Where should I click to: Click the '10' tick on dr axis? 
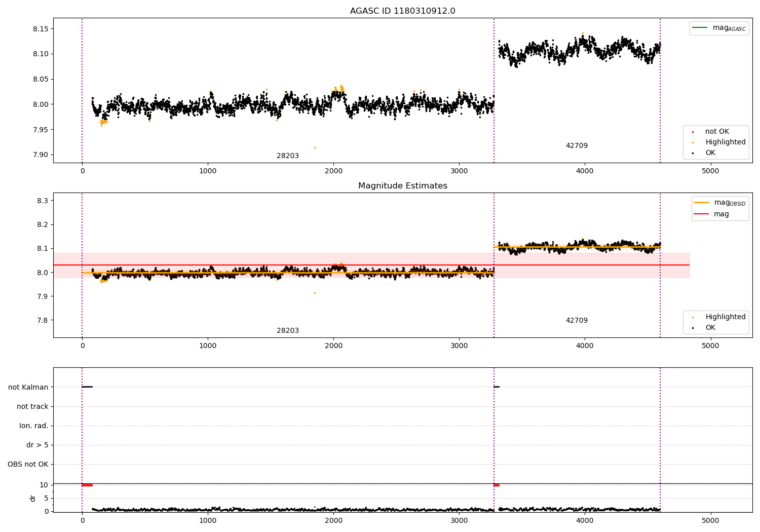[x=44, y=485]
